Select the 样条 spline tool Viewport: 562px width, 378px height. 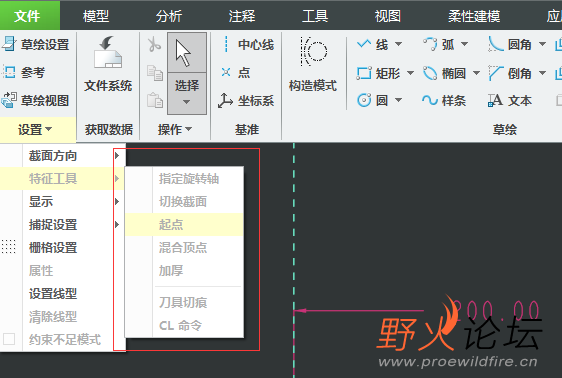444,101
